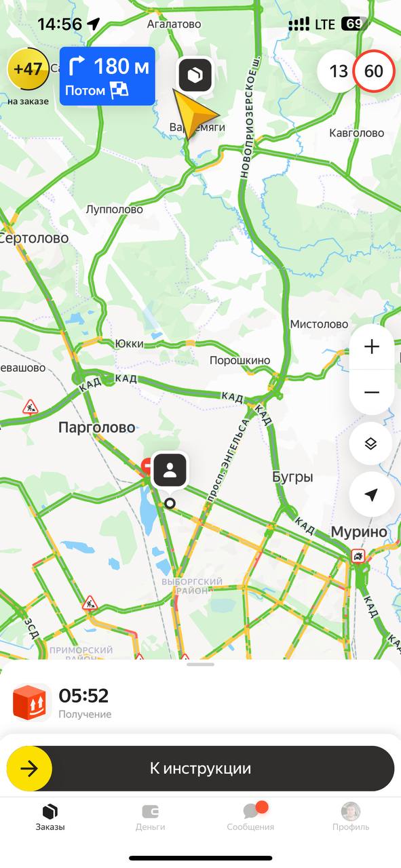401x868 pixels.
Task: Tap the yellow arrow slider knob
Action: tap(29, 768)
